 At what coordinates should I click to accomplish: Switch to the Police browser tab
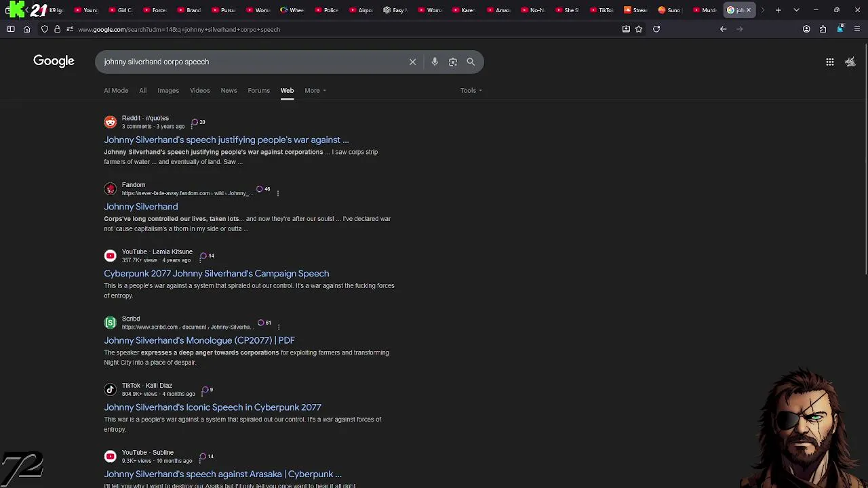[x=327, y=10]
